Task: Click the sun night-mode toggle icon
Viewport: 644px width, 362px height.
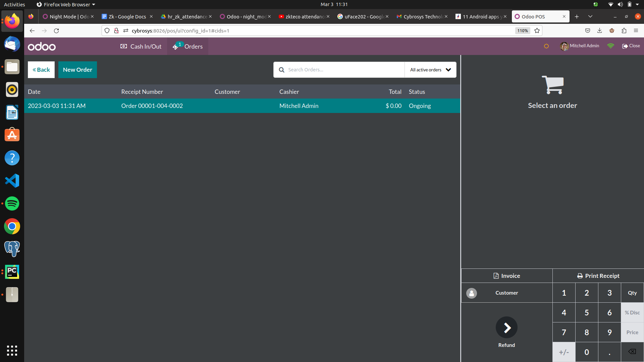Action: [x=546, y=46]
